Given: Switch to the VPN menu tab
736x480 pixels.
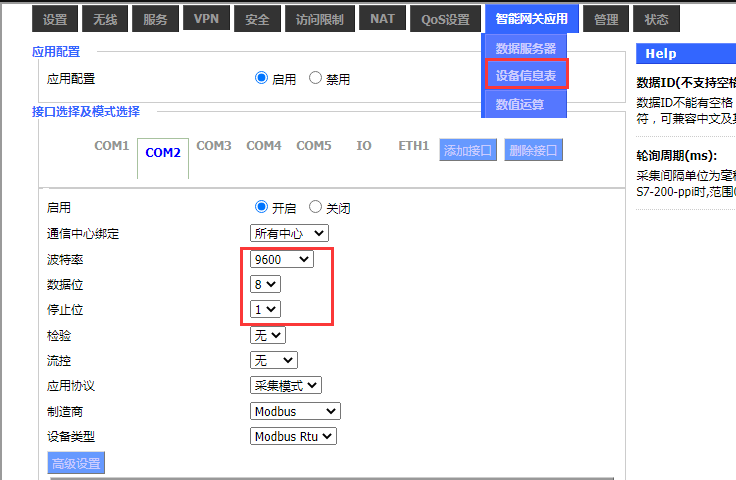Looking at the screenshot, I should point(207,18).
